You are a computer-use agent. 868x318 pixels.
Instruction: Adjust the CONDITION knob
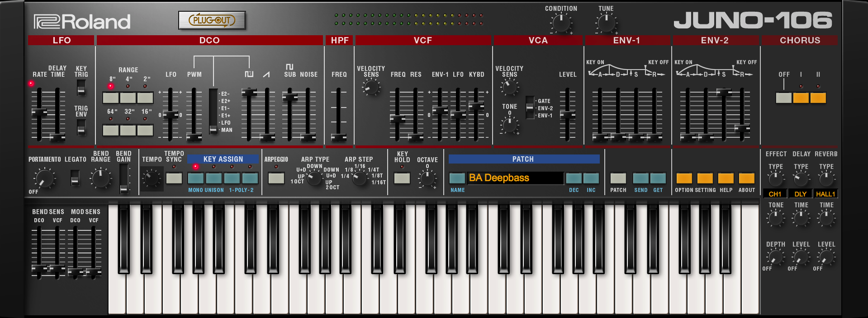[x=561, y=23]
